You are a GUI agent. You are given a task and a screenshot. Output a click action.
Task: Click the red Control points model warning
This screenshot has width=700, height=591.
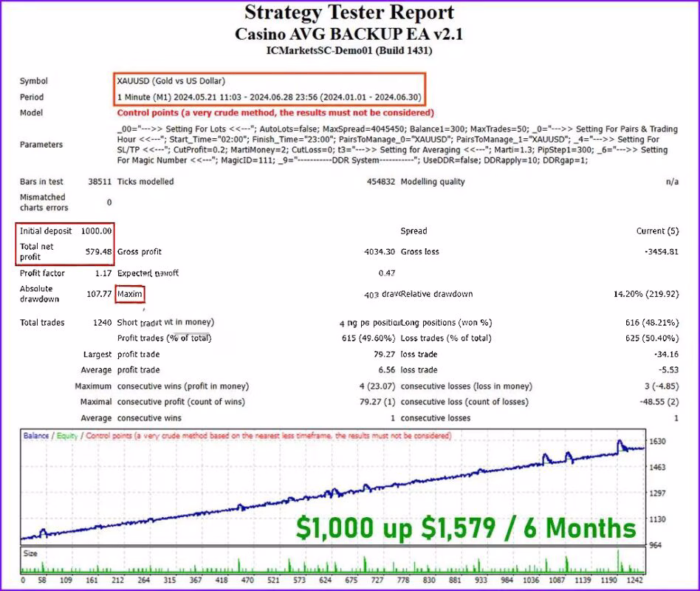275,112
